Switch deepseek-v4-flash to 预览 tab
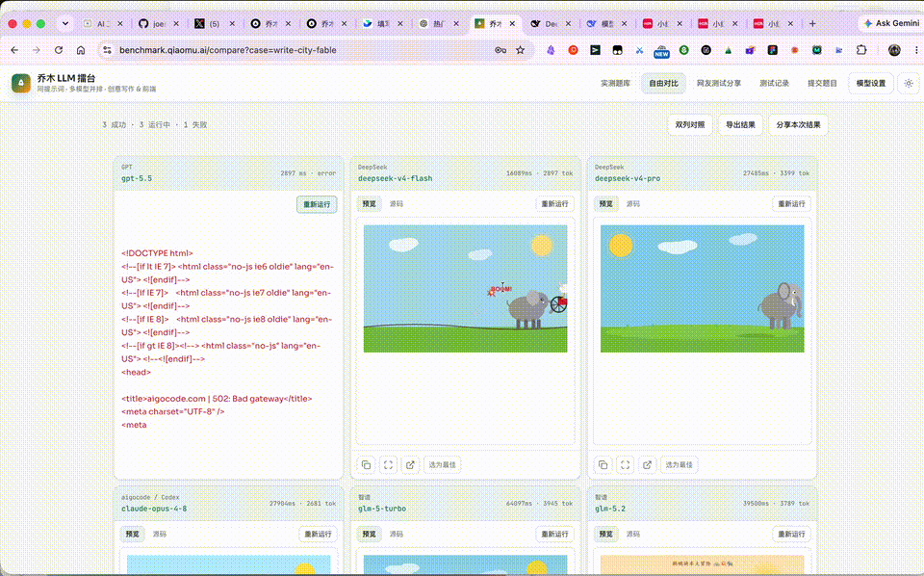 click(369, 204)
